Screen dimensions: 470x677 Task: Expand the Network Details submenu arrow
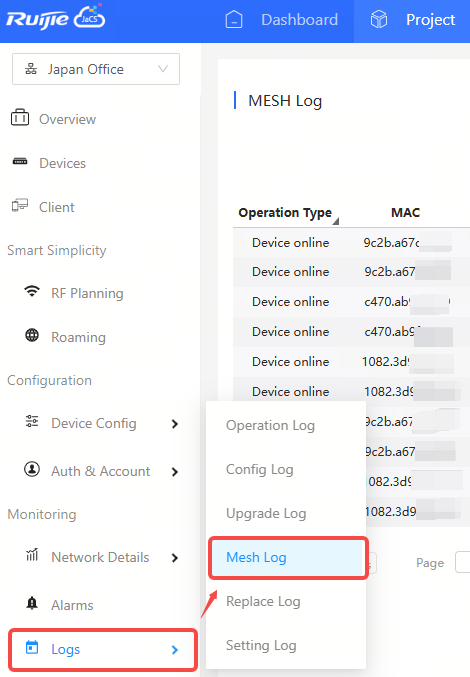tap(175, 558)
